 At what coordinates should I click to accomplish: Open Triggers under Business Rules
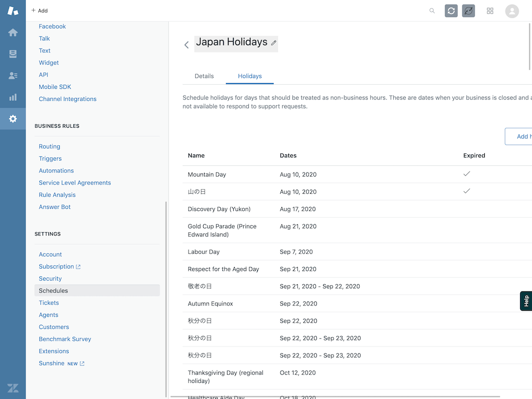(50, 158)
